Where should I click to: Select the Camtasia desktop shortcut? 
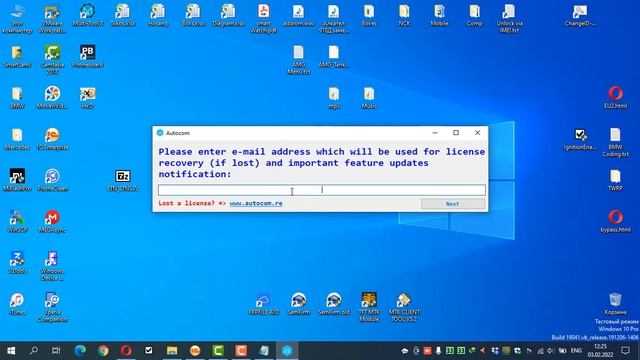[52, 60]
